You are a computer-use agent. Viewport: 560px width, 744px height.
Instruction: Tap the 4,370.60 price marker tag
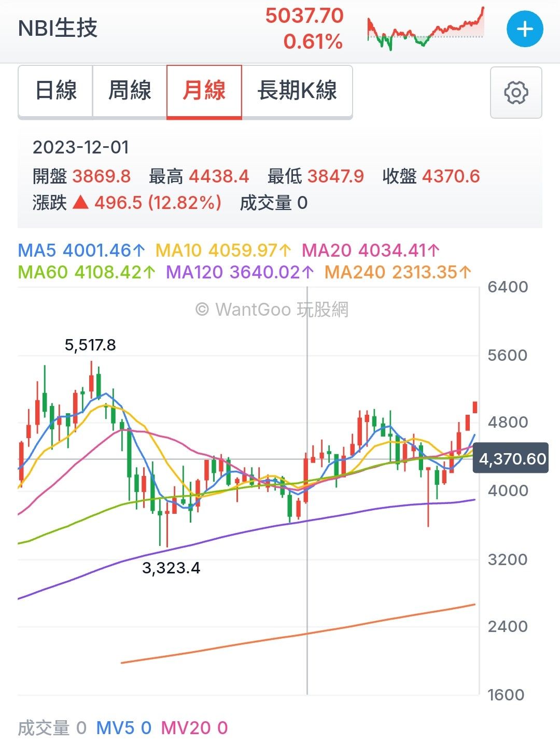coord(511,459)
